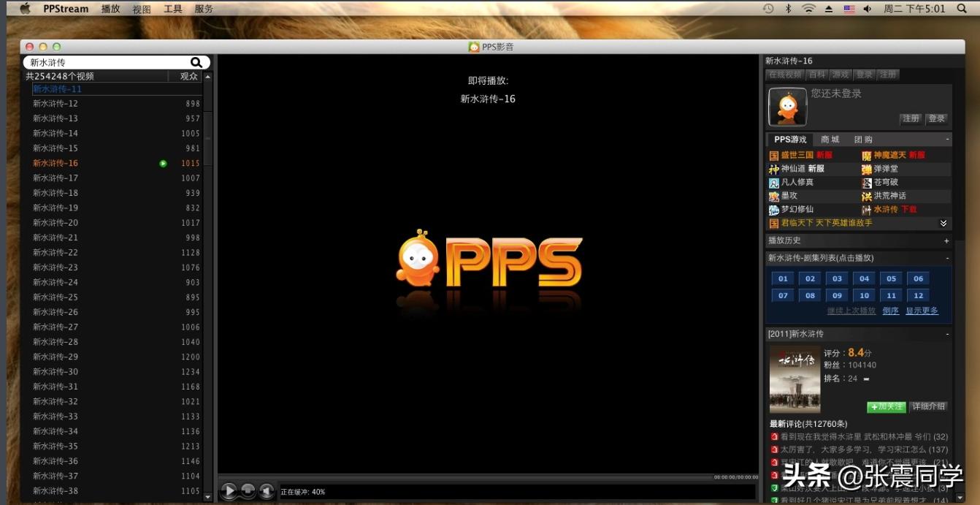Switch to the 商城 tab
This screenshot has width=980, height=505.
click(830, 140)
